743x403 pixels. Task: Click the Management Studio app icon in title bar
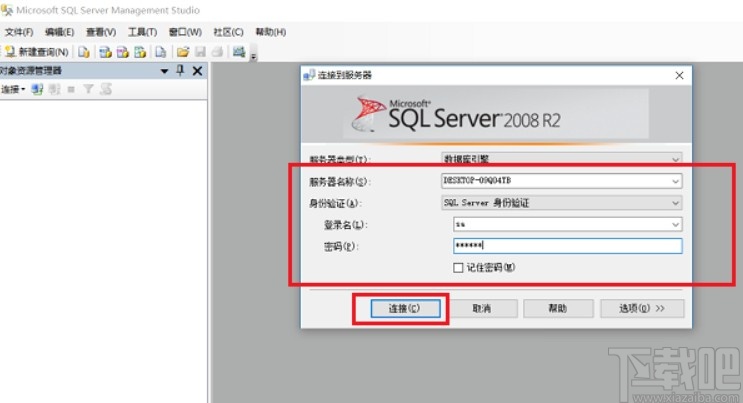pyautogui.click(x=7, y=9)
